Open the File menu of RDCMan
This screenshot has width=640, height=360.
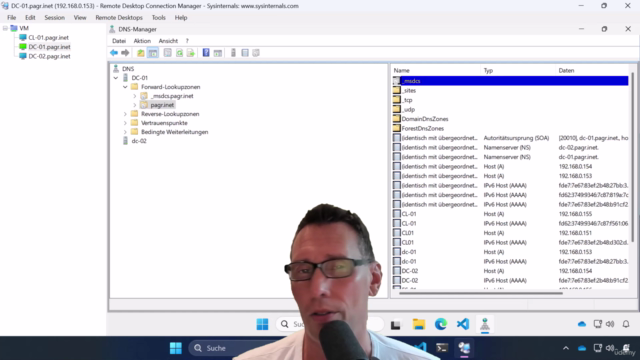point(11,18)
